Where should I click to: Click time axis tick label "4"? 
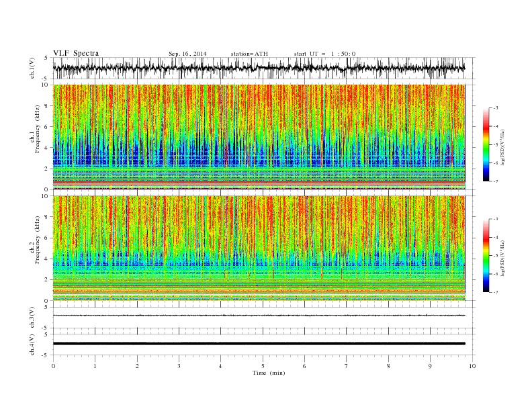click(220, 366)
